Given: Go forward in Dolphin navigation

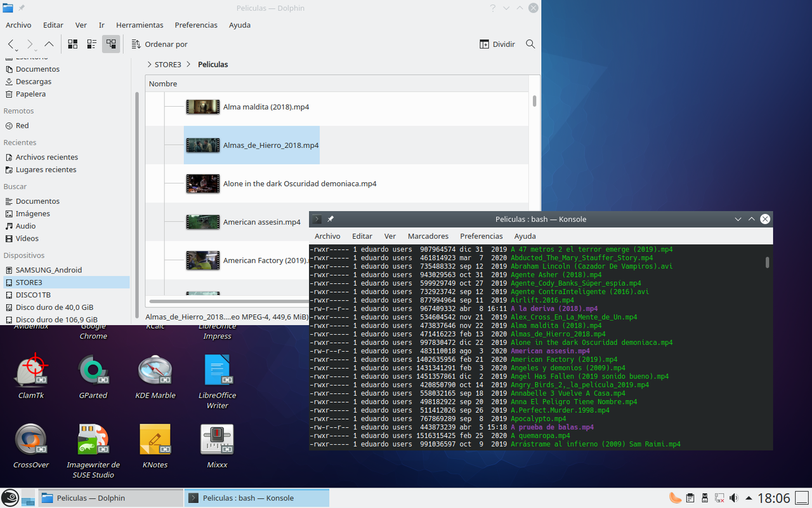Looking at the screenshot, I should [x=29, y=44].
